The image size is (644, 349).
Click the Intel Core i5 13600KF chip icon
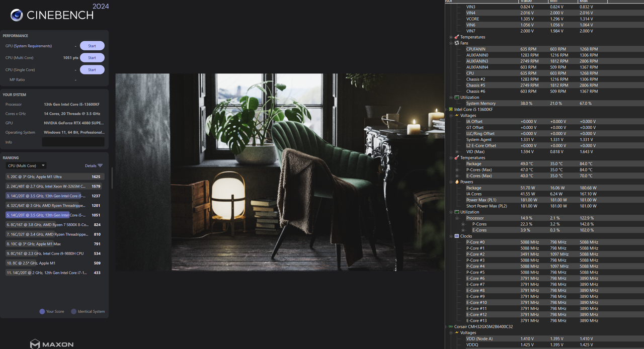[x=451, y=110]
